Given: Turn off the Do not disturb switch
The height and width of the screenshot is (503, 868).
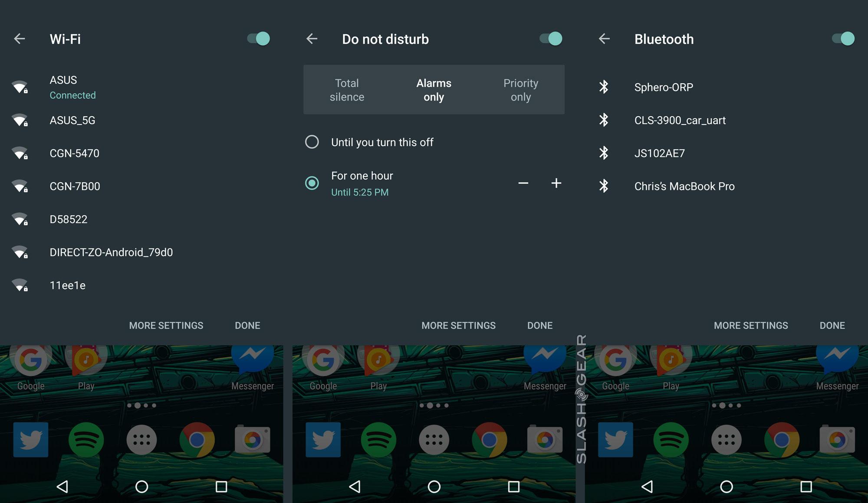Looking at the screenshot, I should pyautogui.click(x=551, y=39).
